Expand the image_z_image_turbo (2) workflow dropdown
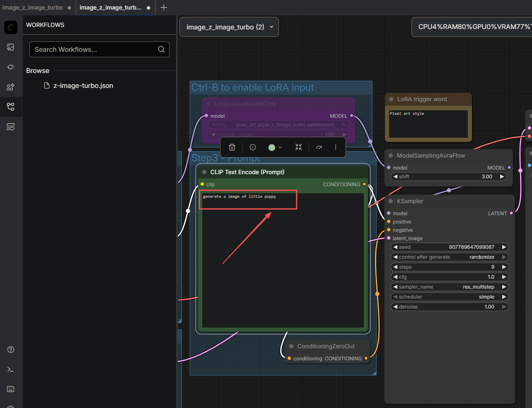 229,27
